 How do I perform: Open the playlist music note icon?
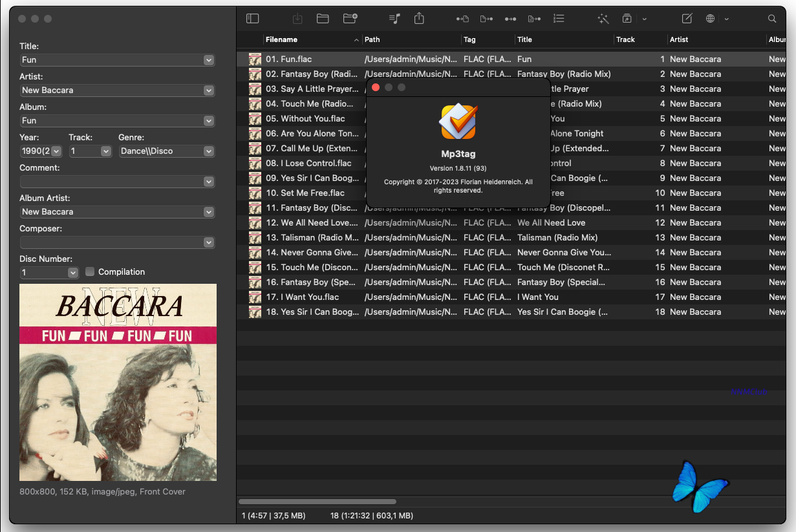pos(394,19)
